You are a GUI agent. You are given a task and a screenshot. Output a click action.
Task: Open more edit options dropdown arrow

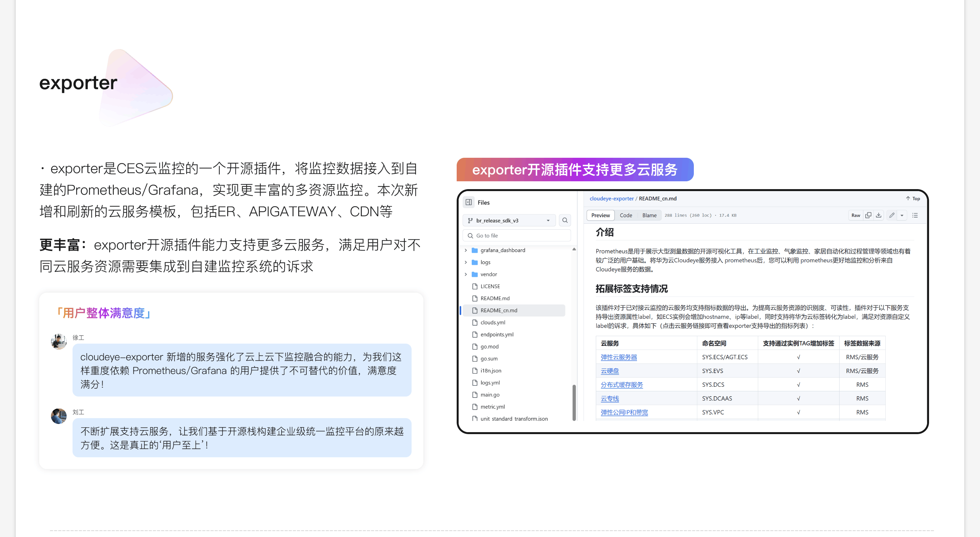902,215
